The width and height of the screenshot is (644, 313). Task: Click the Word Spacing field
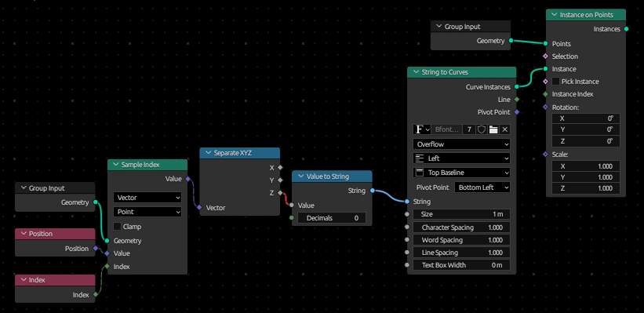(x=462, y=240)
